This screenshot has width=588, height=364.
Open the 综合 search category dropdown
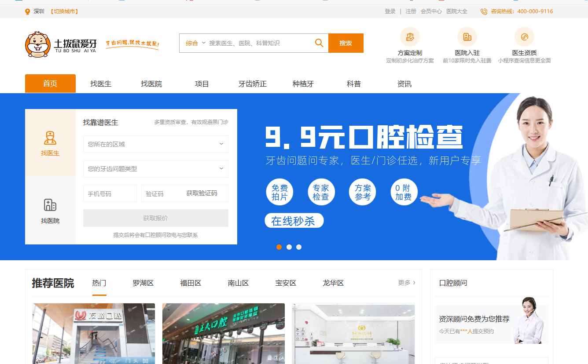tap(195, 43)
